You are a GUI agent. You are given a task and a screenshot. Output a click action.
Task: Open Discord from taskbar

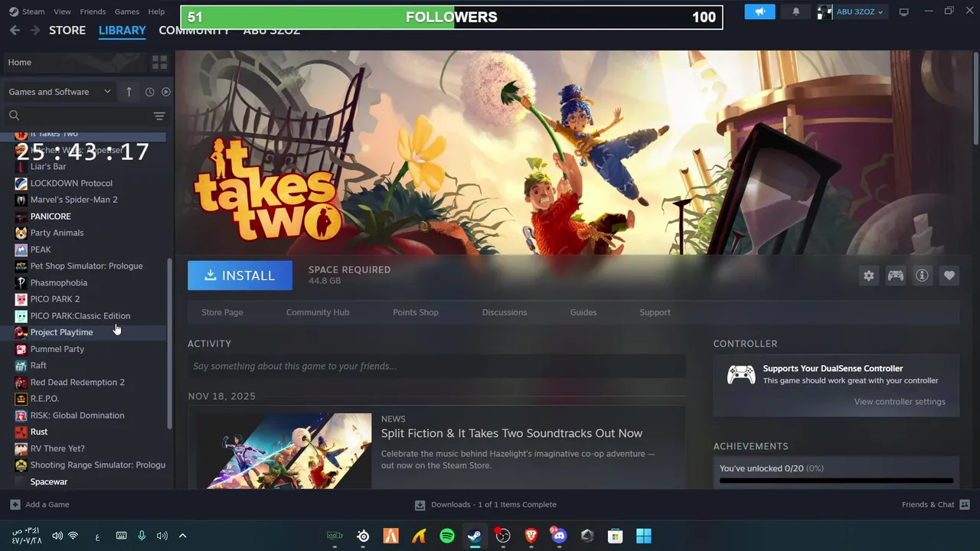pos(559,536)
